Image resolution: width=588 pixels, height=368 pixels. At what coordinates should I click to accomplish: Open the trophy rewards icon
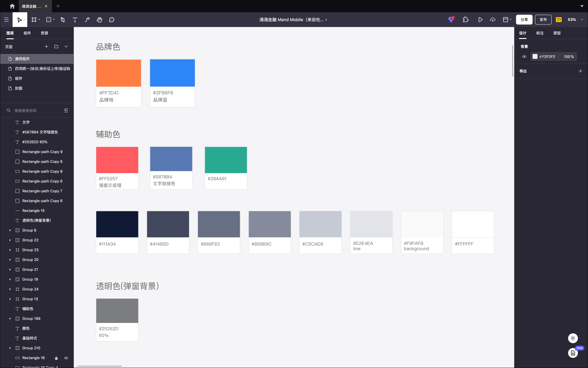click(451, 19)
